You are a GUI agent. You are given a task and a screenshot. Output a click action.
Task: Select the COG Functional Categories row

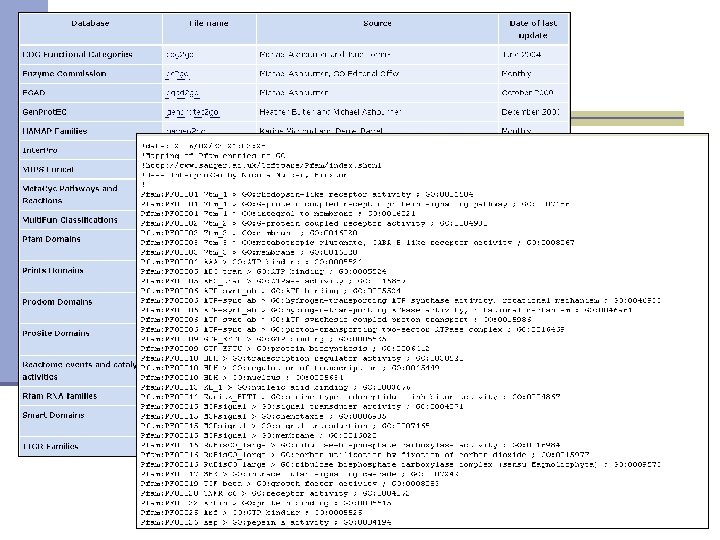tap(294, 55)
